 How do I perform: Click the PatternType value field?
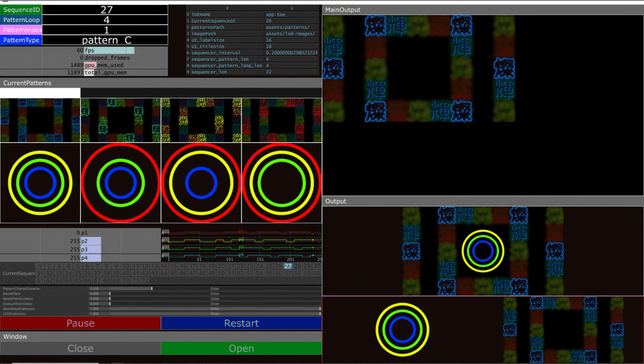[105, 40]
